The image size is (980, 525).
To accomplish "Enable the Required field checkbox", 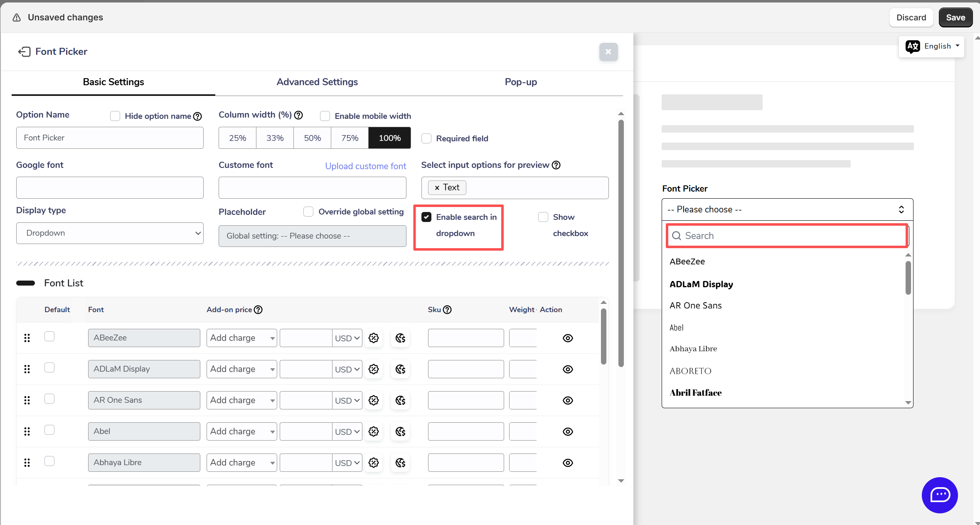I will tap(426, 138).
